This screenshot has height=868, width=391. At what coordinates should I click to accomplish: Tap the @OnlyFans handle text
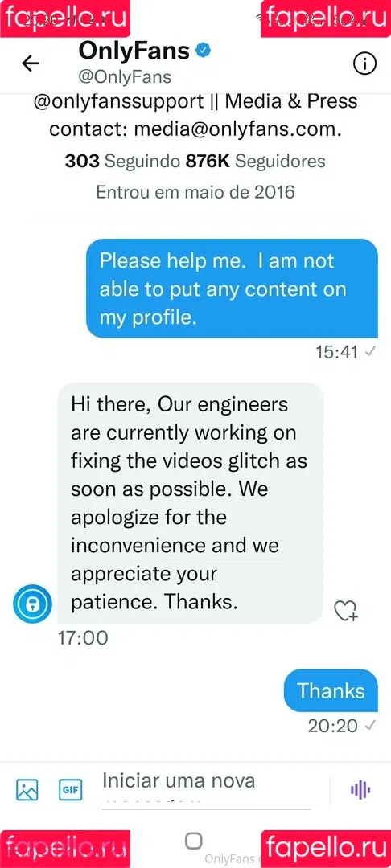point(125,76)
